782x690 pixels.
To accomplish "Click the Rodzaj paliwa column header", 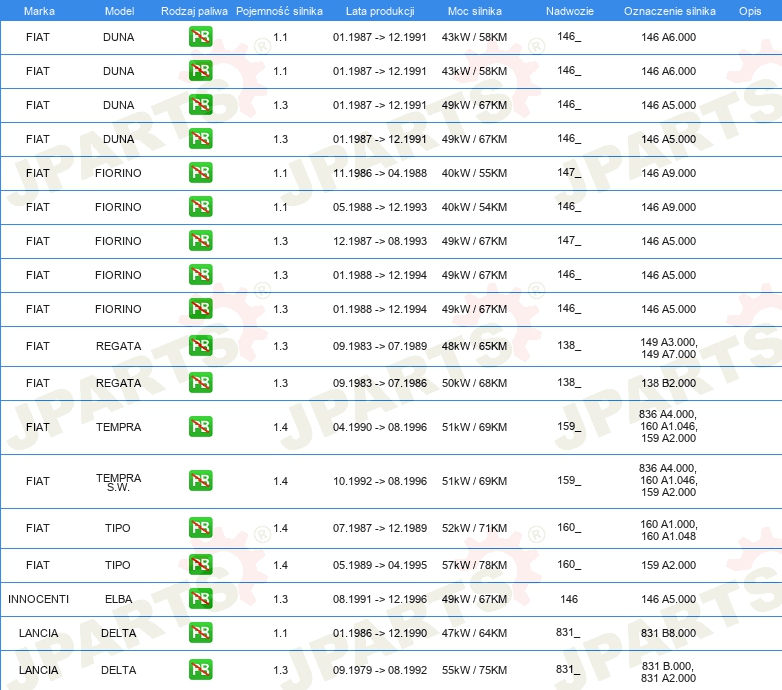I will click(194, 11).
